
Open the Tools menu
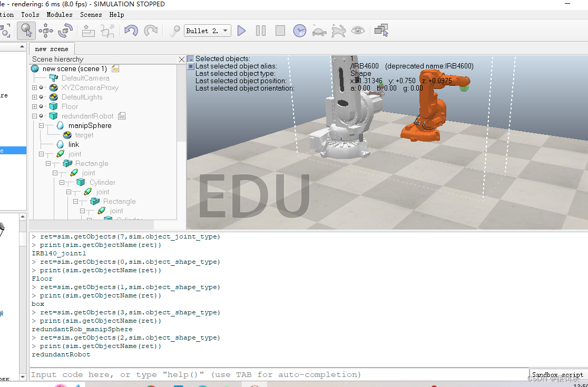click(x=30, y=15)
